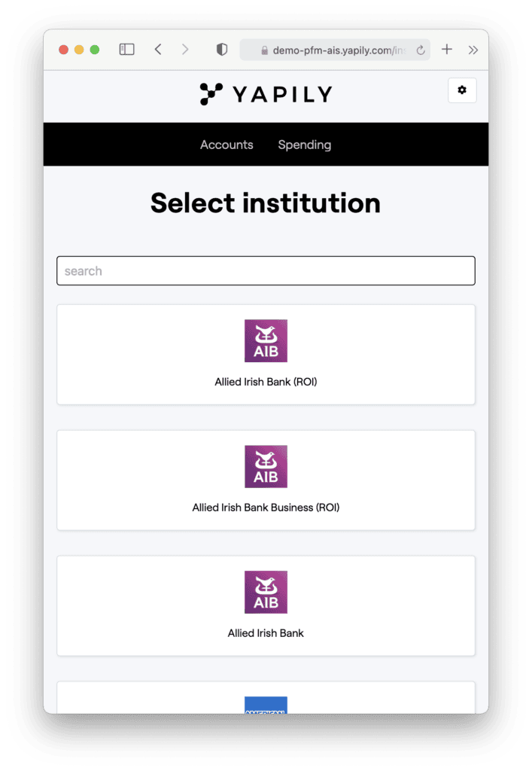Switch to the Spending tab
The image size is (532, 771).
[x=304, y=145]
